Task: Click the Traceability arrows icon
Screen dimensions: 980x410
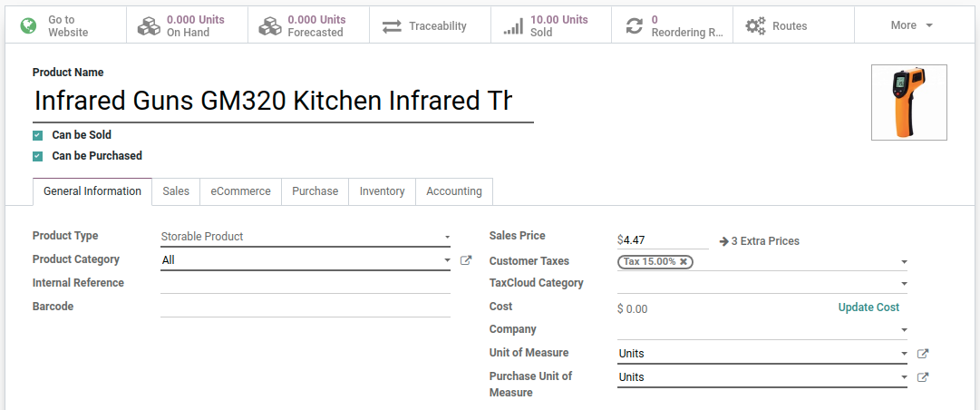Action: click(392, 26)
